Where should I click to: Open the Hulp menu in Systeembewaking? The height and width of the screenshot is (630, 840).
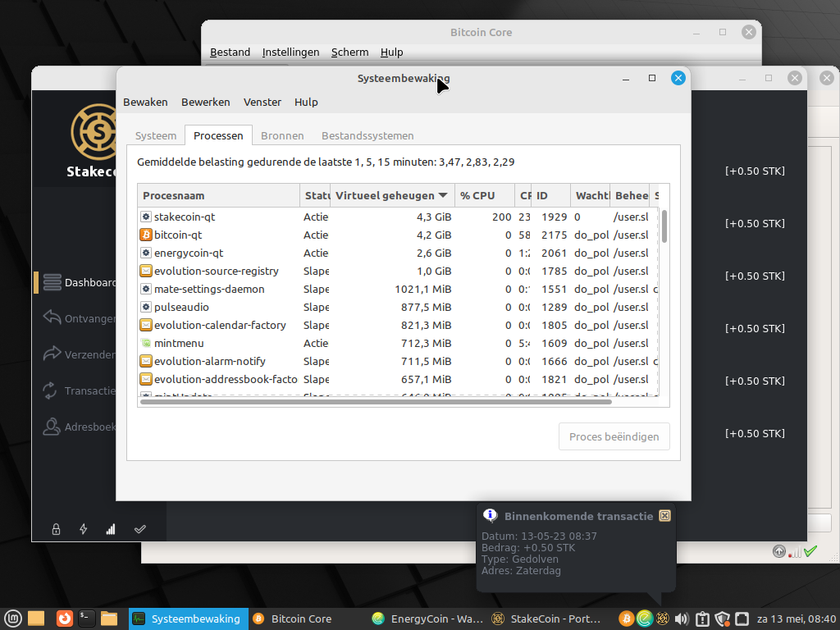point(306,102)
